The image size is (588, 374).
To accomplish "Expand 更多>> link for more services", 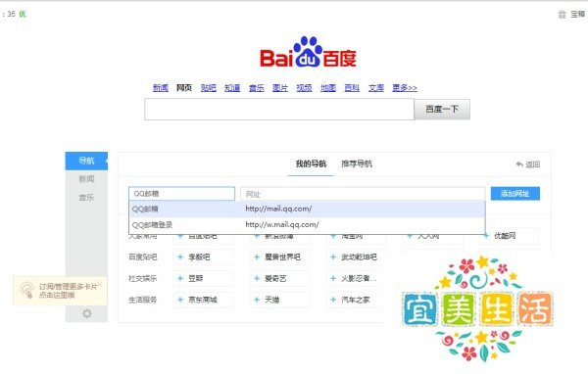I will coord(405,88).
